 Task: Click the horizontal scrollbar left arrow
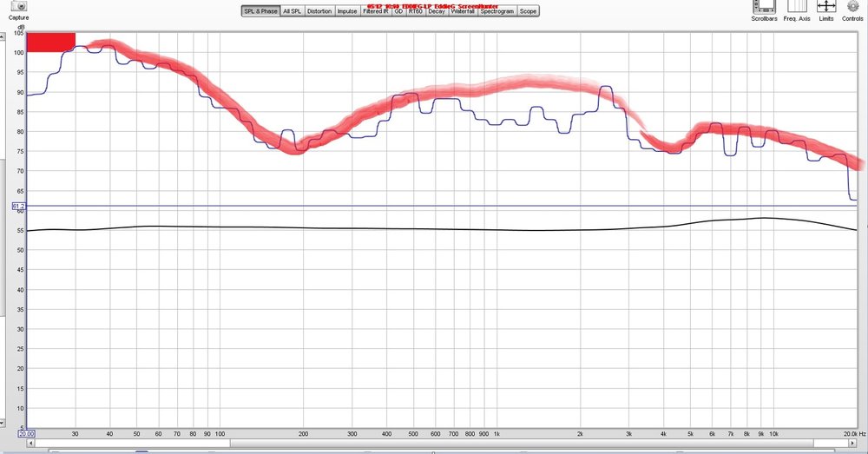pos(31,444)
